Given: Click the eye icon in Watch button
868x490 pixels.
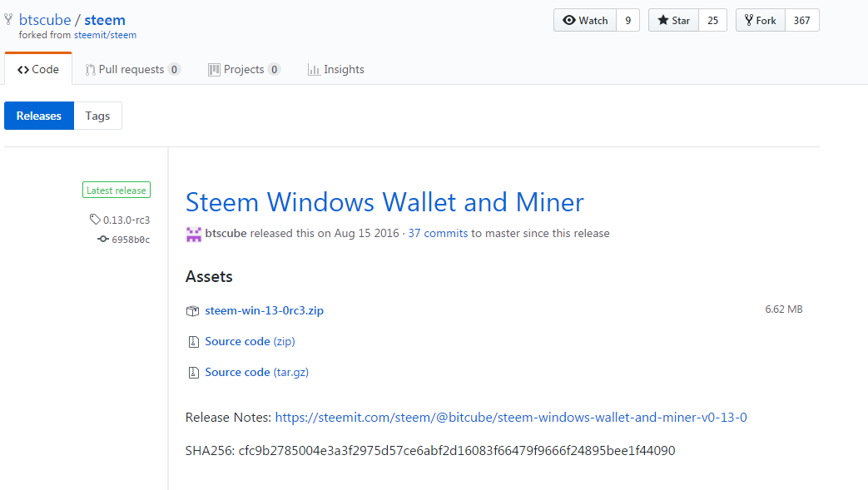Looking at the screenshot, I should click(569, 21).
